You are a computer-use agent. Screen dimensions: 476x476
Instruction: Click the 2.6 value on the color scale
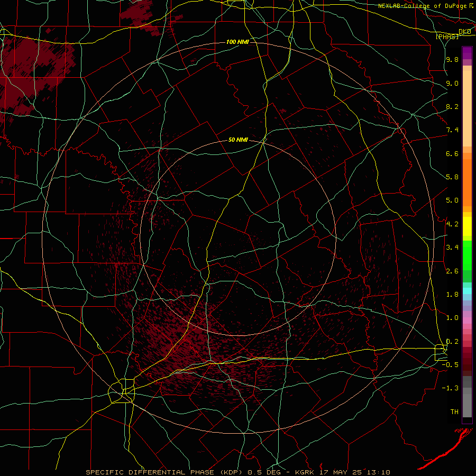pyautogui.click(x=452, y=271)
